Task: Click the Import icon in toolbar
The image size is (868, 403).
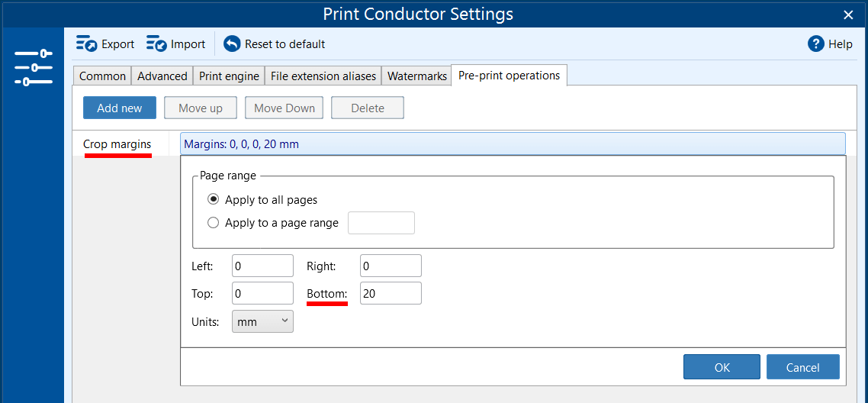Action: pyautogui.click(x=156, y=44)
